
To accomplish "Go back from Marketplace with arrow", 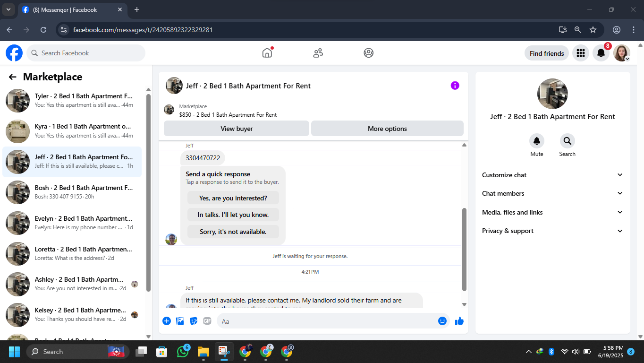I will (13, 77).
